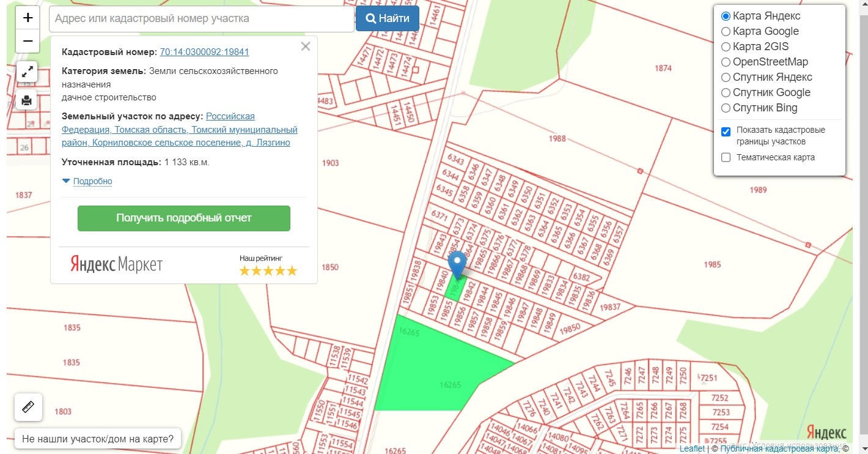Toggle fullscreen map view icon
868x454 pixels.
coord(27,72)
